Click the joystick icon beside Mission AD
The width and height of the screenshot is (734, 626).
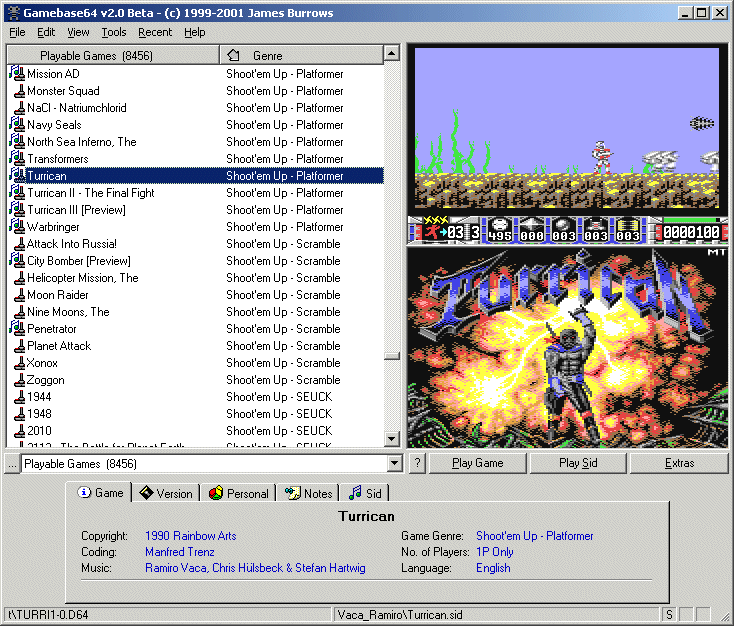pyautogui.click(x=17, y=73)
